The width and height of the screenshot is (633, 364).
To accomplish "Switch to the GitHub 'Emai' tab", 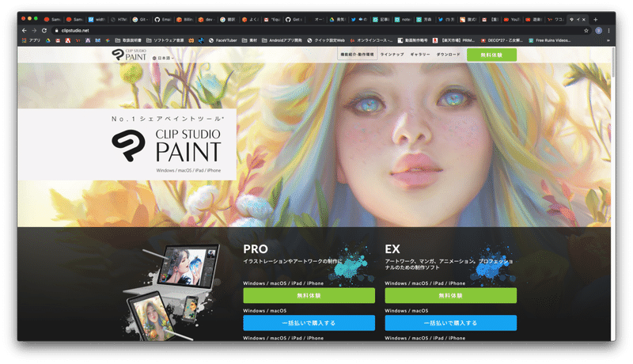I will (163, 19).
